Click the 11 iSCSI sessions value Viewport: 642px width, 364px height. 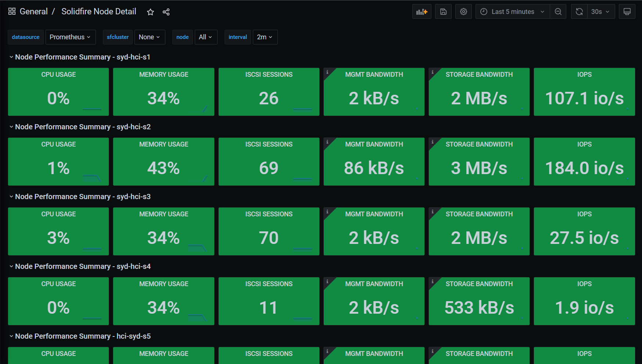(x=269, y=308)
